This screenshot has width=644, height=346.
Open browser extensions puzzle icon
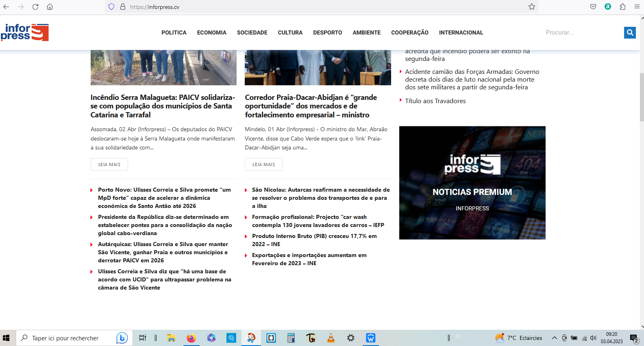coord(622,7)
